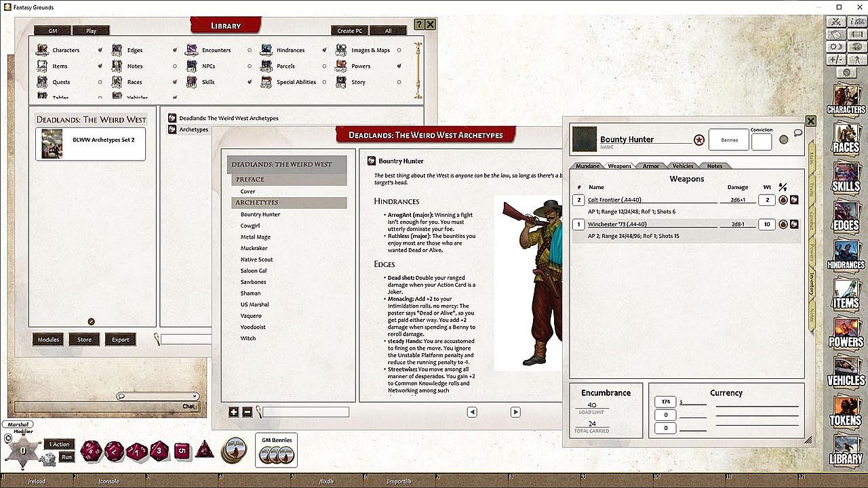Open the Main side tab of character sheet

coord(811,159)
